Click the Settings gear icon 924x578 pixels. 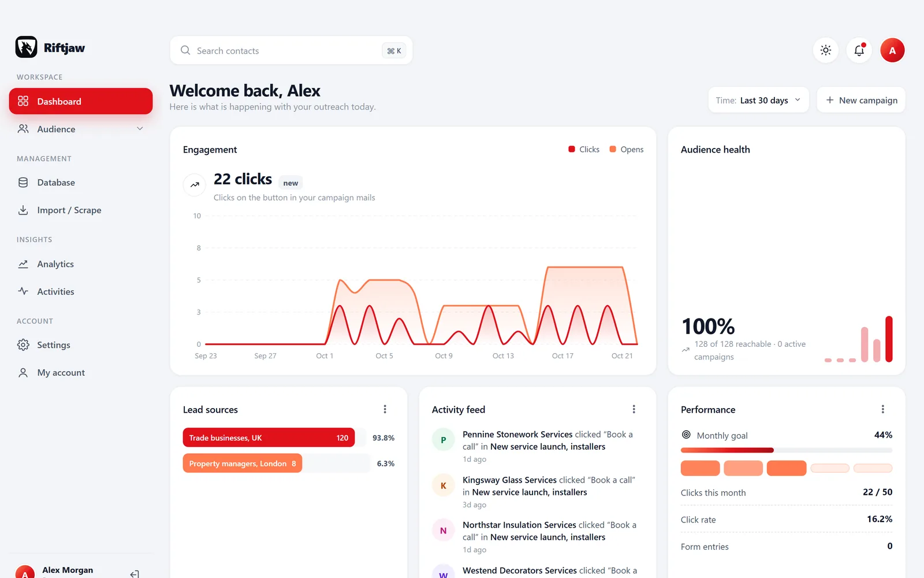[23, 345]
